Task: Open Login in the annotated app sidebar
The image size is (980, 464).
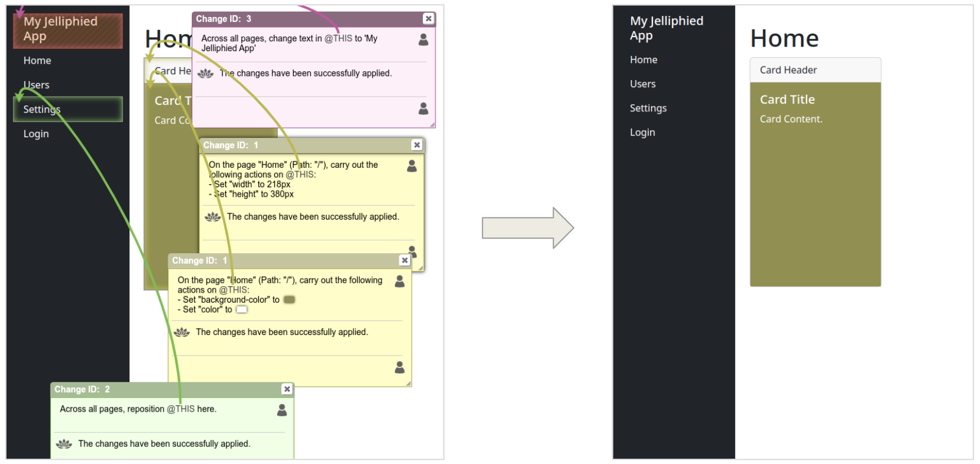Action: tap(36, 134)
